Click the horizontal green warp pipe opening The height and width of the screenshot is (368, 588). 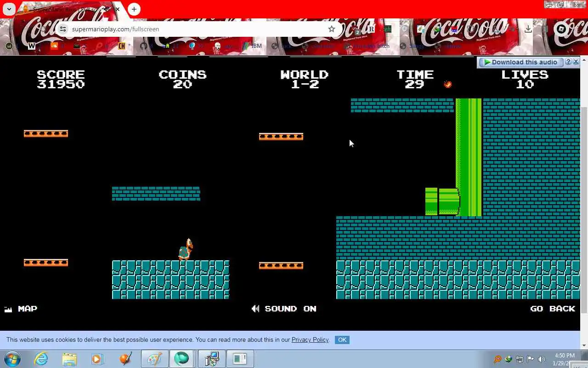pos(431,201)
